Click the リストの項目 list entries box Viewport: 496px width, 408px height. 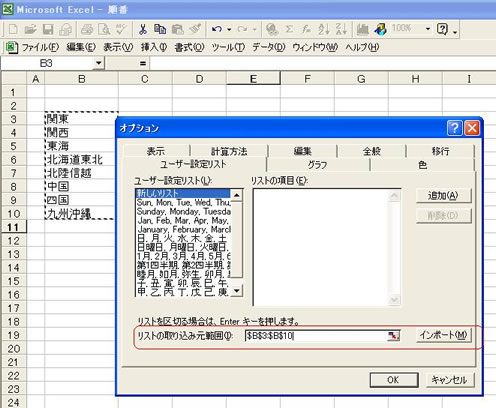click(327, 247)
